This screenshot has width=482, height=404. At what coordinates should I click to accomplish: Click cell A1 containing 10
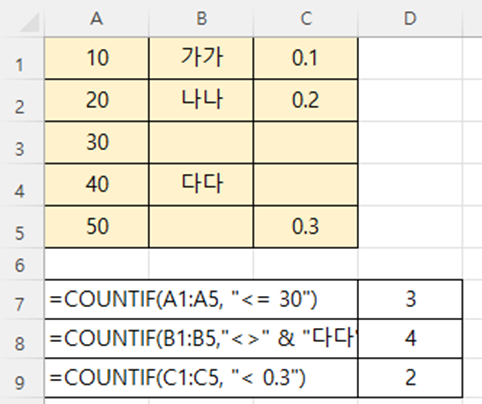click(x=97, y=58)
